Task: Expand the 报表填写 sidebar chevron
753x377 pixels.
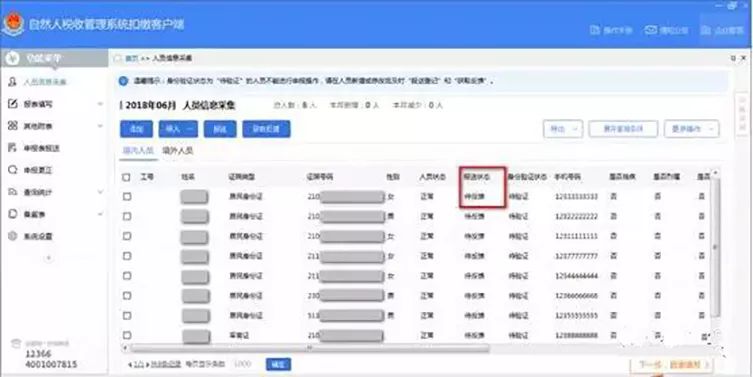Action: (x=100, y=104)
